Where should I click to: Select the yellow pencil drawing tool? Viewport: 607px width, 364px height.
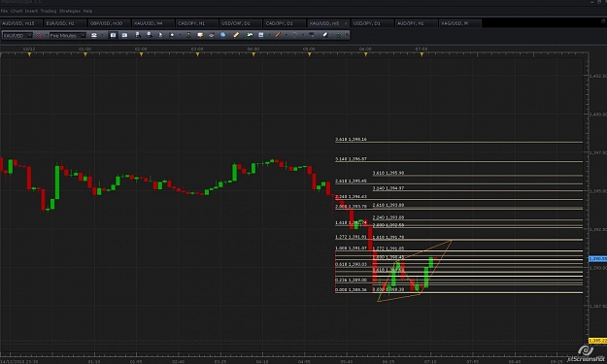click(x=236, y=35)
